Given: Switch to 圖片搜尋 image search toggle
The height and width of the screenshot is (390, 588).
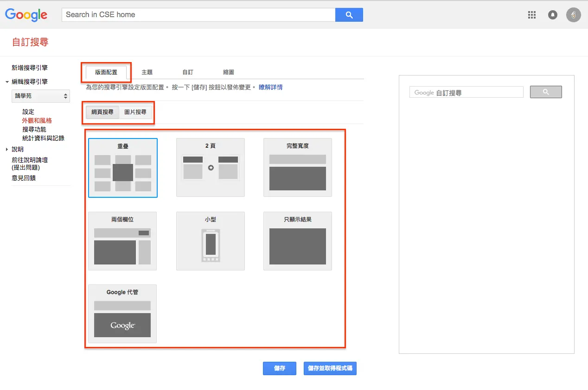Looking at the screenshot, I should [135, 112].
